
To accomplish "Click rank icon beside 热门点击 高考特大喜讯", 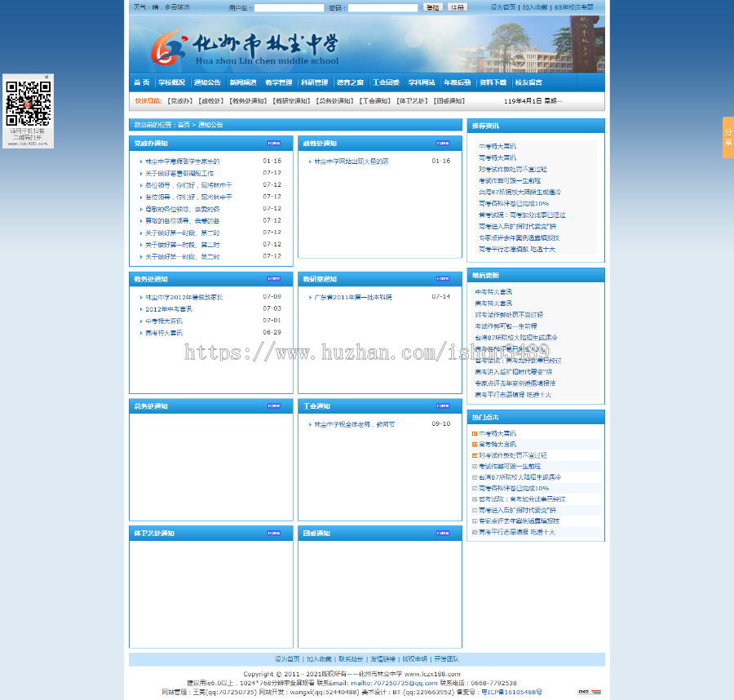I will [x=475, y=445].
